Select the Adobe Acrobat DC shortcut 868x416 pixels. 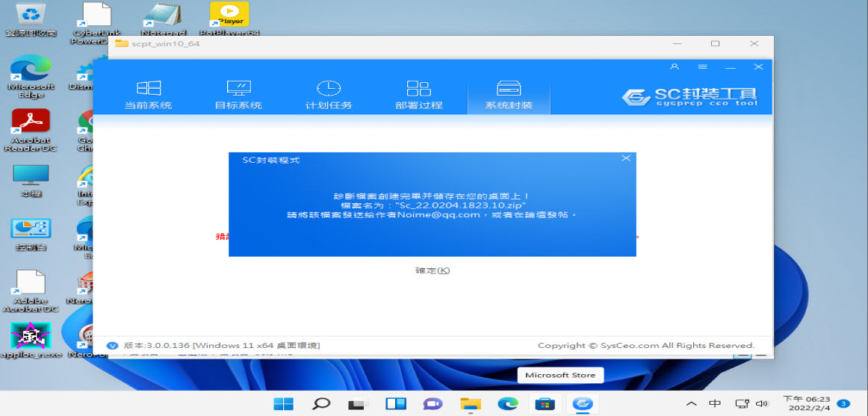(x=31, y=291)
